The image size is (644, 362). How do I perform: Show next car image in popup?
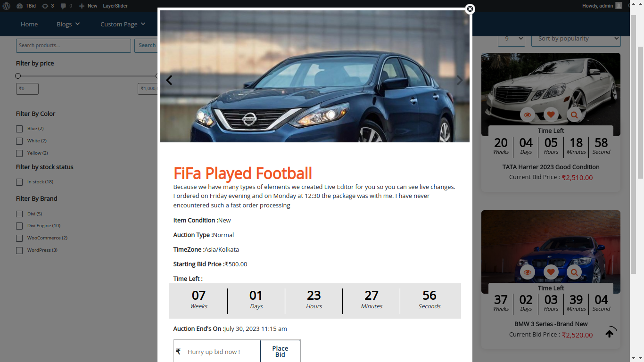click(460, 80)
